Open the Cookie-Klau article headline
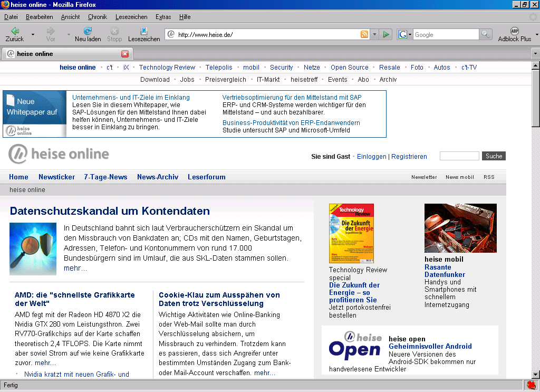This screenshot has height=392, width=540. [x=219, y=299]
